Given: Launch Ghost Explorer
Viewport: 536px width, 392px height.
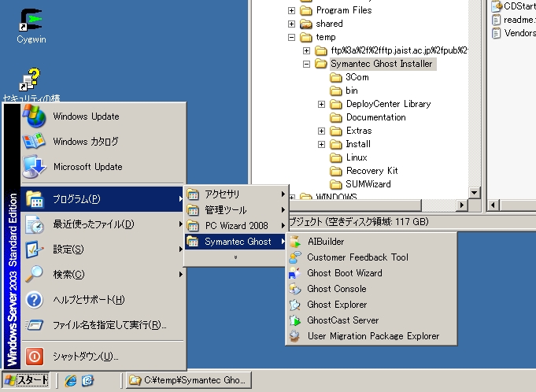Looking at the screenshot, I should (337, 305).
